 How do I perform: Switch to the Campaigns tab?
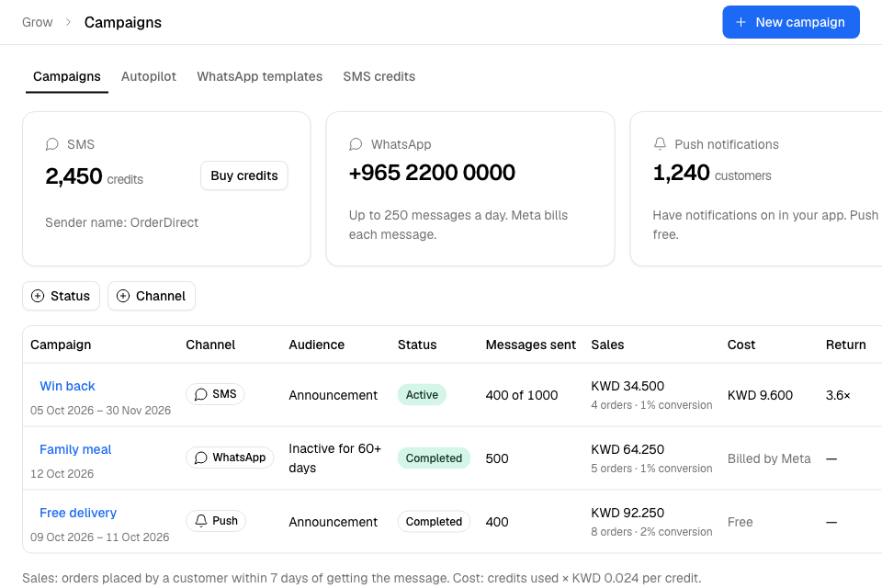pos(67,76)
